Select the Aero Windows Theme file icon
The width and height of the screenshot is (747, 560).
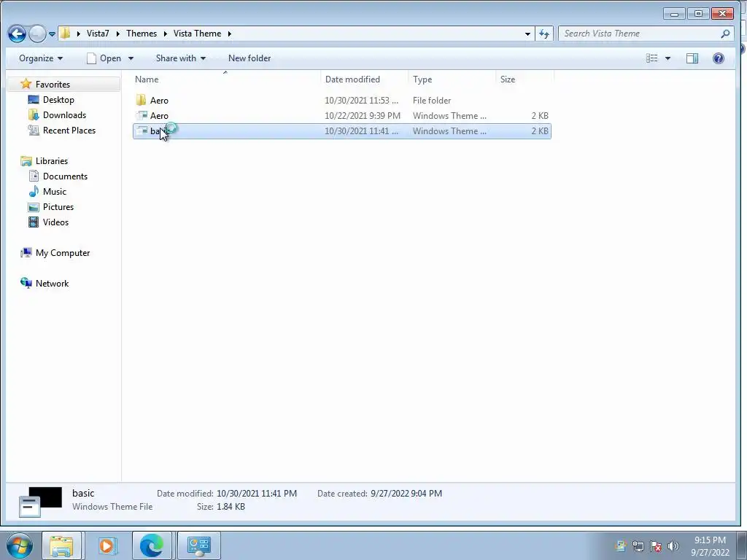click(x=142, y=115)
